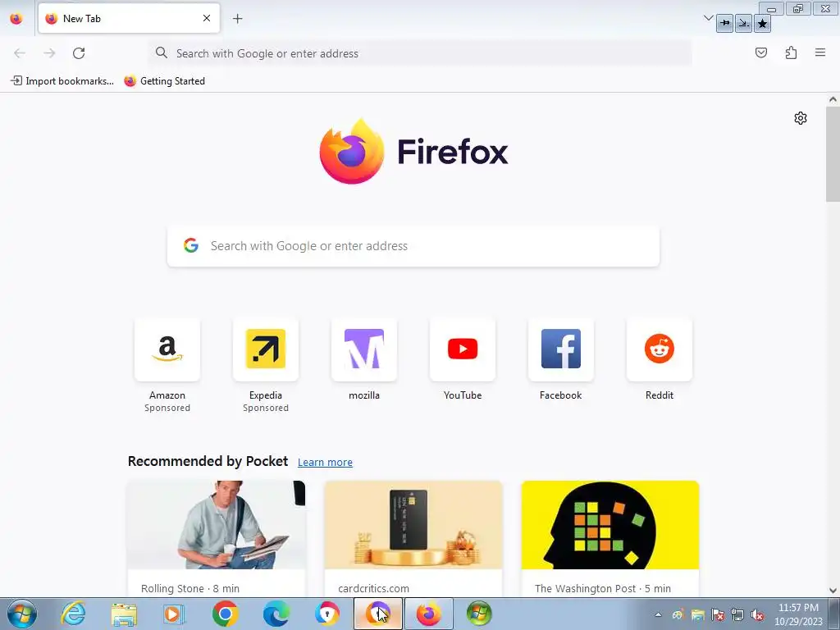Viewport: 840px width, 630px height.
Task: Click the vertical scrollbar thumb
Action: 833,153
